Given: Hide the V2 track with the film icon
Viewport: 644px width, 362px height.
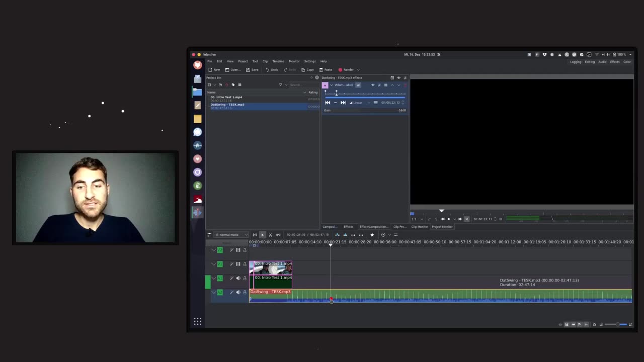Looking at the screenshot, I should coord(238,250).
